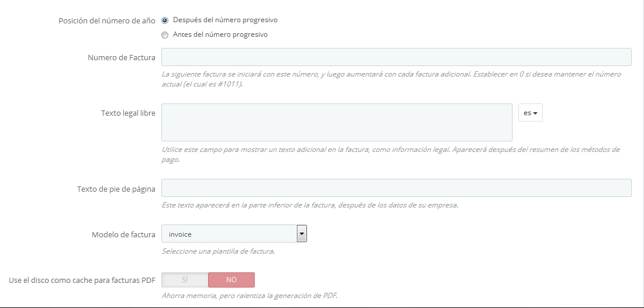This screenshot has width=644, height=308.
Task: Click 'Use el disco como cache para facturas PDF' label
Action: (x=82, y=280)
